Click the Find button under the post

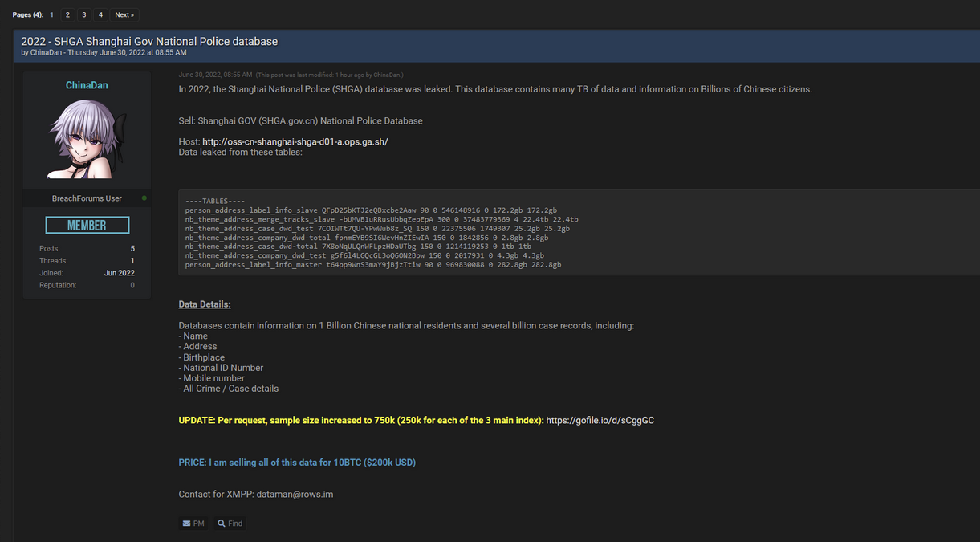click(230, 524)
